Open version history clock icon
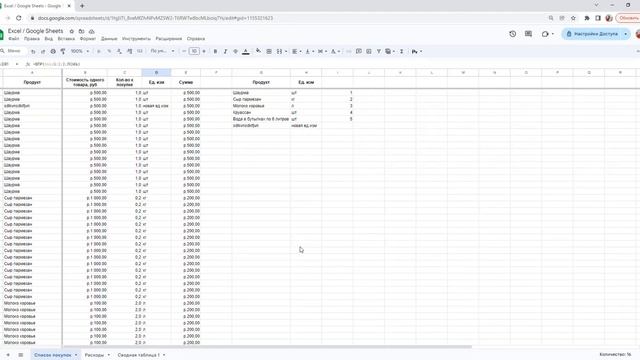Screen dimensions: 640x360 click(513, 34)
